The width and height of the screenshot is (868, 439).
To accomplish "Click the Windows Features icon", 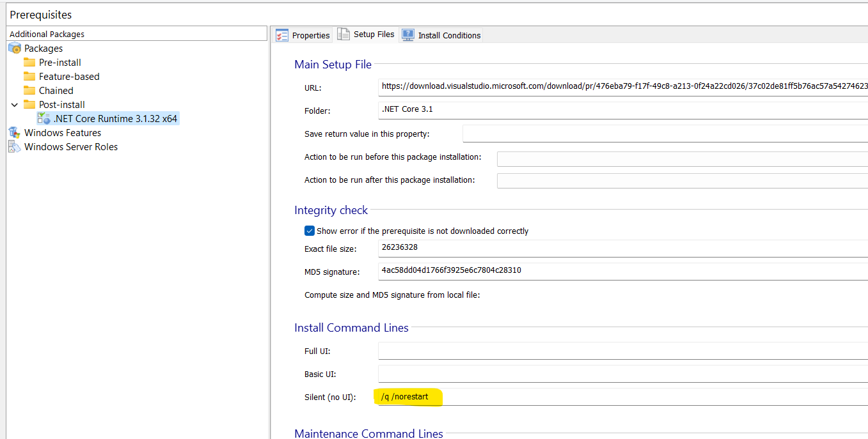I will [x=14, y=133].
